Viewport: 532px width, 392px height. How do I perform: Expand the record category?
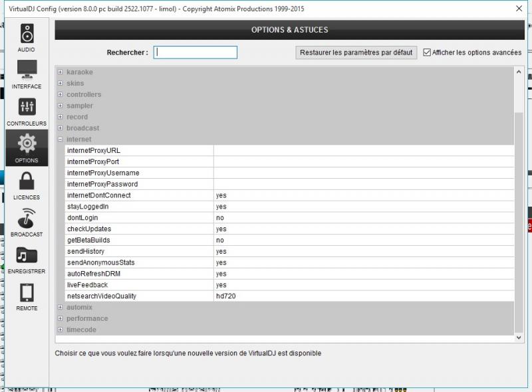[x=60, y=117]
